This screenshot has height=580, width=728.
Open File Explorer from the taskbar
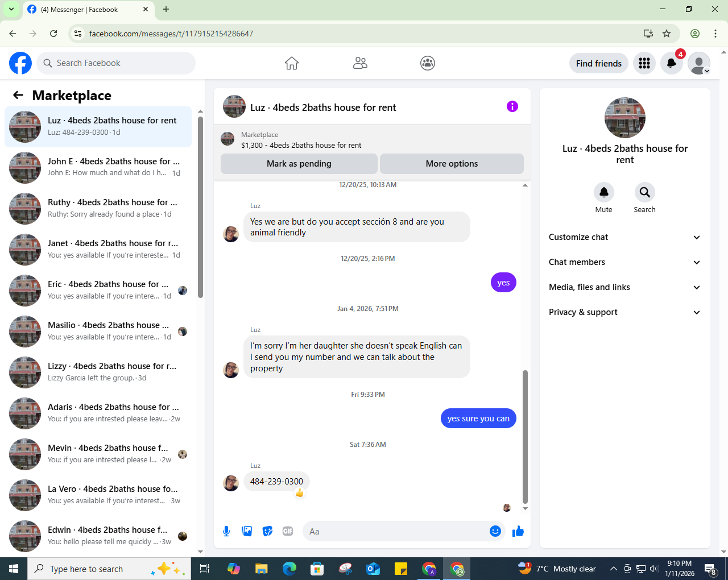click(262, 569)
